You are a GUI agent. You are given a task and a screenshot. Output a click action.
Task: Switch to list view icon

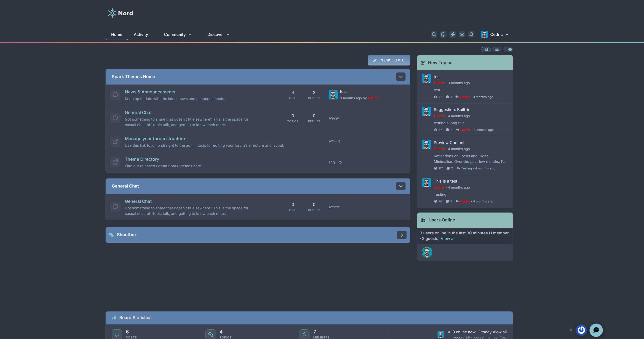(x=497, y=49)
